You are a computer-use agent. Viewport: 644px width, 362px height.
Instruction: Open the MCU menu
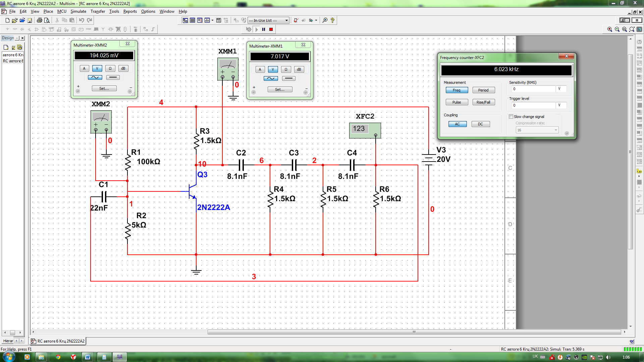[x=62, y=11]
